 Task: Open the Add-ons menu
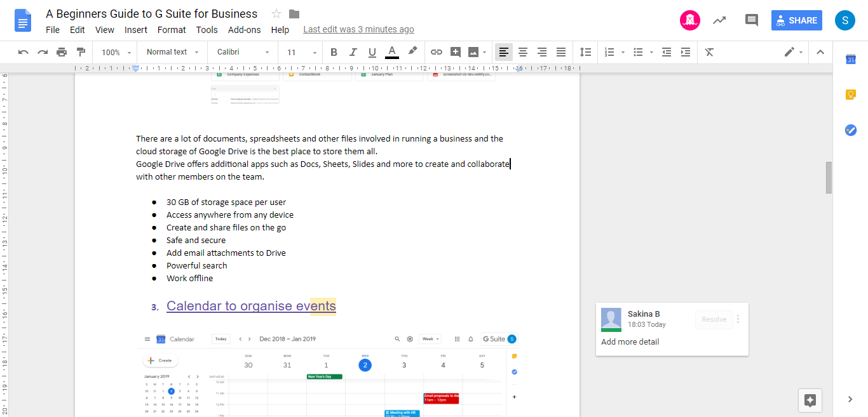[x=245, y=30]
